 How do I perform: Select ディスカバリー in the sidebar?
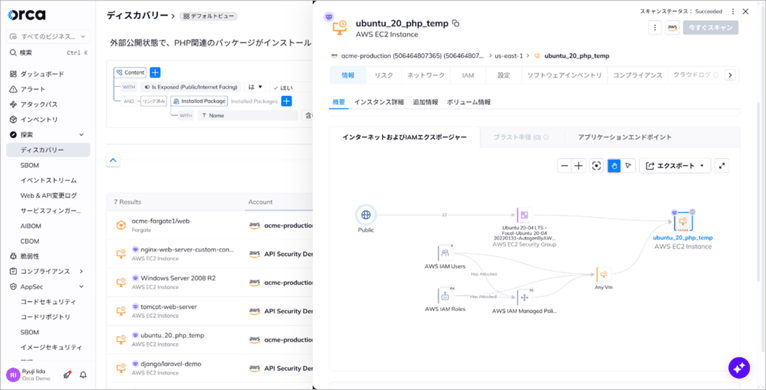(48, 150)
